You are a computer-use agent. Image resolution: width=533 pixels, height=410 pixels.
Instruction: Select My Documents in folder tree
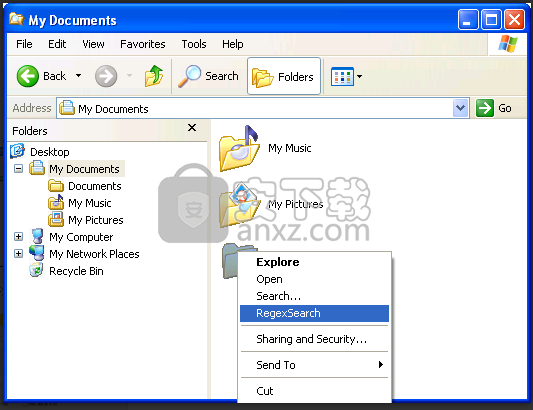point(84,169)
